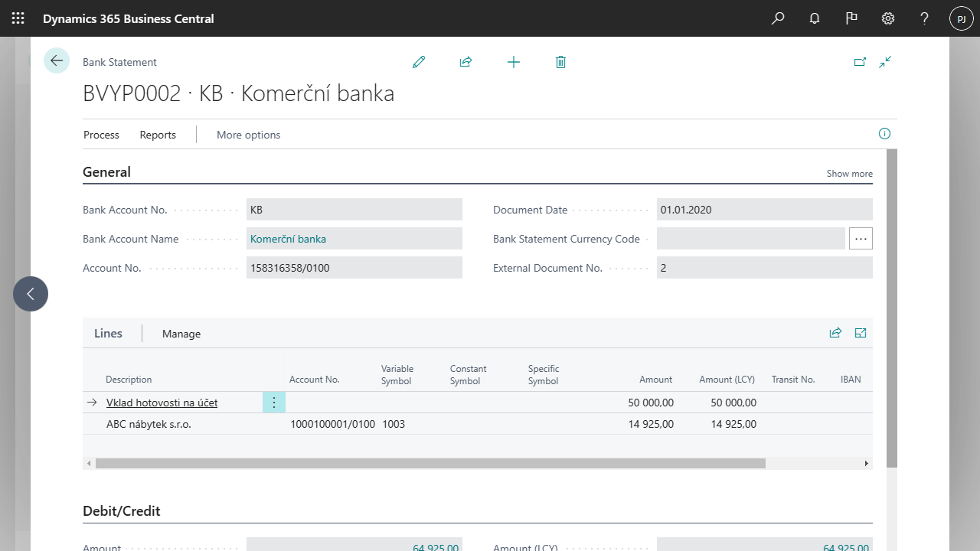Click More options

click(x=248, y=135)
